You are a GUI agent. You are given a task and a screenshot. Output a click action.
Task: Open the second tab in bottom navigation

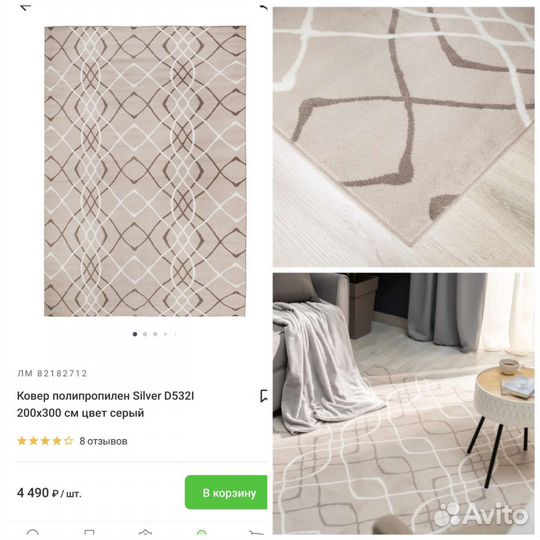[89, 533]
